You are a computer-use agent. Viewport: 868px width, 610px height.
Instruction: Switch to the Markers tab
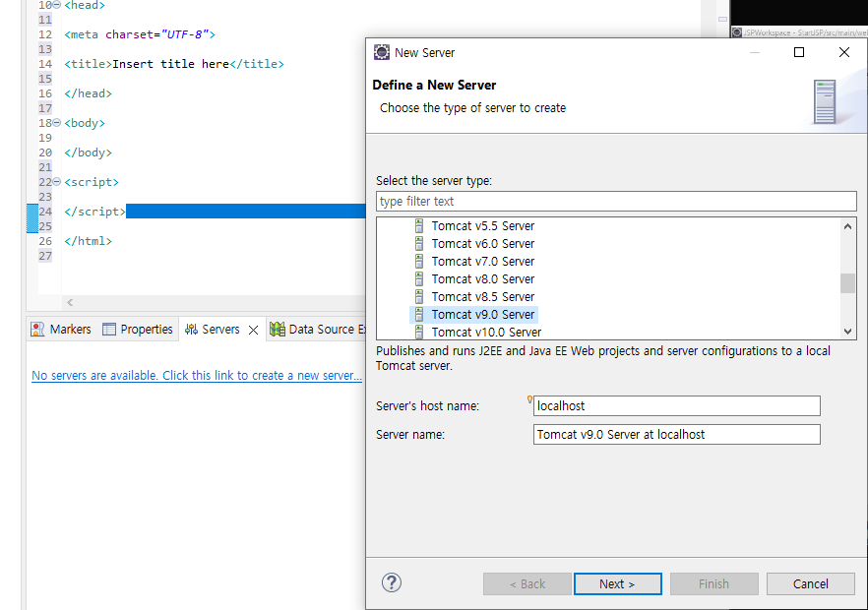pyautogui.click(x=61, y=330)
